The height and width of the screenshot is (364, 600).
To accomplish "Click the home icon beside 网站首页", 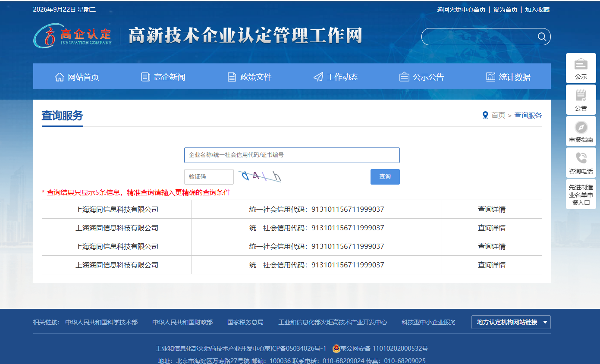I will 60,77.
